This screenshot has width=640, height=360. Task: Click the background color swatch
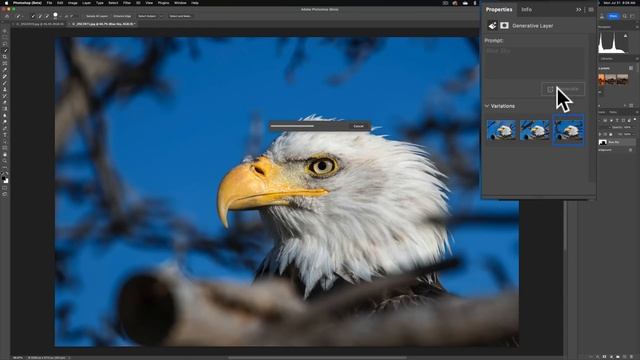click(x=6, y=181)
